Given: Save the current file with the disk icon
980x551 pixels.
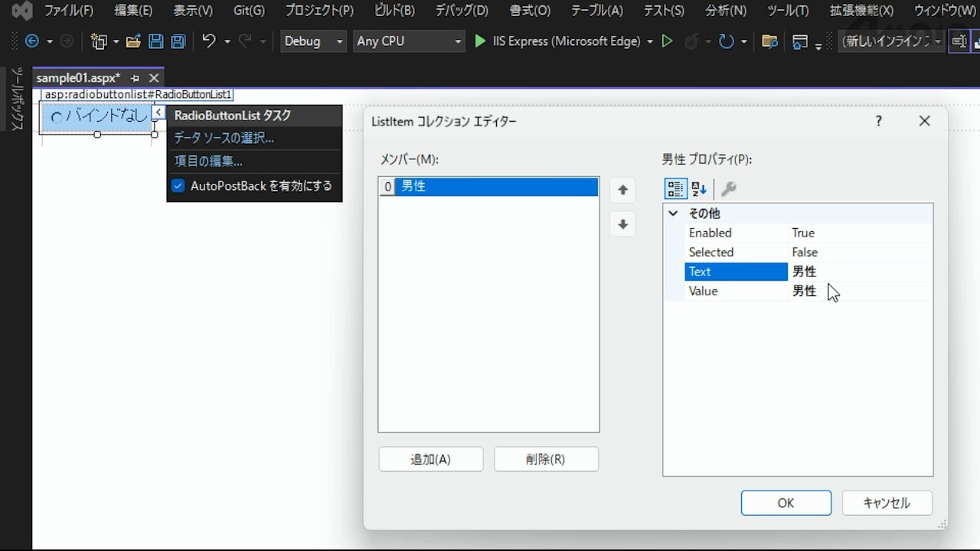Looking at the screenshot, I should (x=155, y=41).
